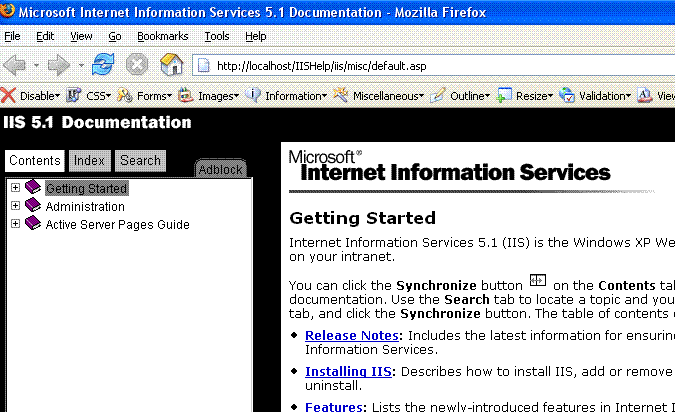Image resolution: width=675 pixels, height=412 pixels.
Task: Open the Information dropdown menu
Action: (324, 96)
